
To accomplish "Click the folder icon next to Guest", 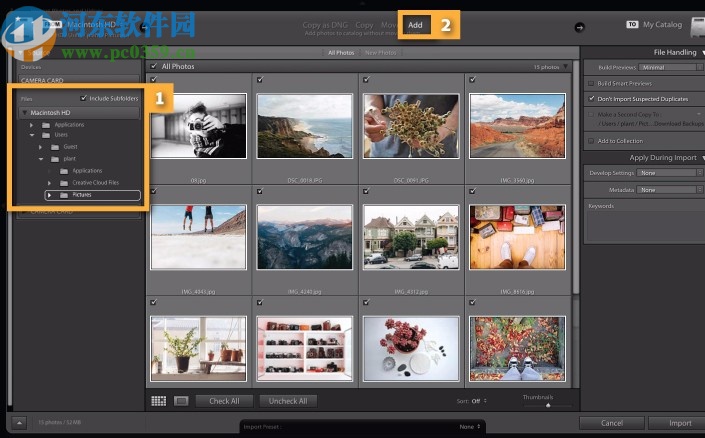I will (x=55, y=147).
